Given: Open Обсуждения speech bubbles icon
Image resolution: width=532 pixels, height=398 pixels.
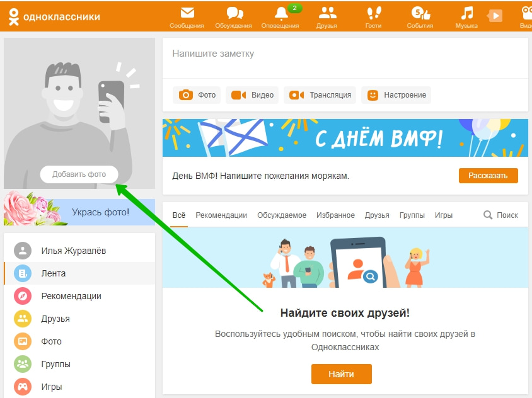Looking at the screenshot, I should pyautogui.click(x=234, y=13).
